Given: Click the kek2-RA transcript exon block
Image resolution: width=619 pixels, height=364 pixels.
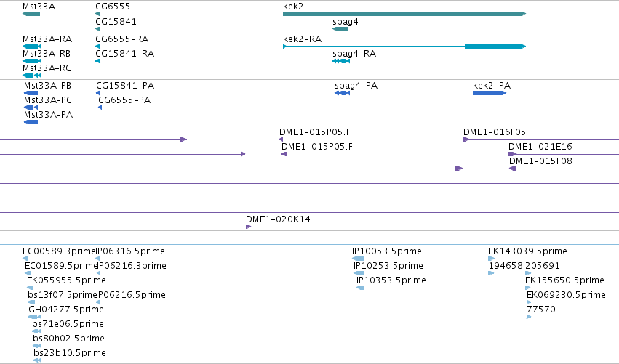Looking at the screenshot, I should coord(495,46).
